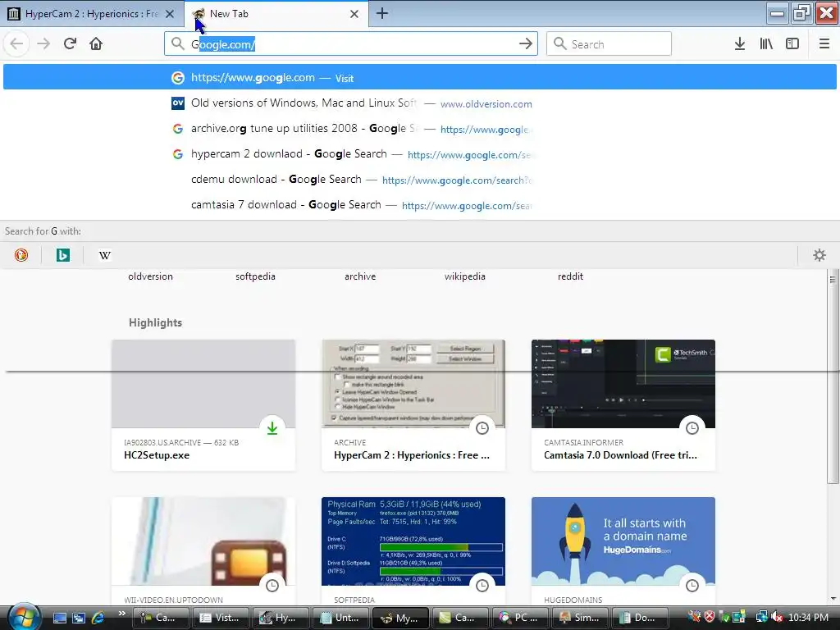Toggle the Sidebar view icon
840x630 pixels.
(x=792, y=44)
